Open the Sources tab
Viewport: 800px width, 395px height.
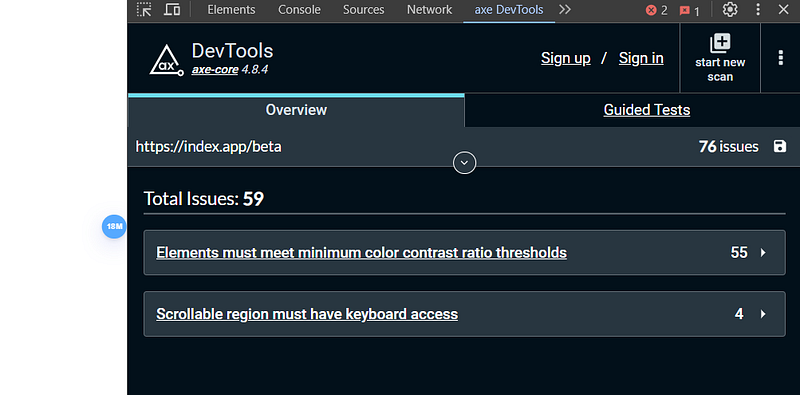(363, 10)
